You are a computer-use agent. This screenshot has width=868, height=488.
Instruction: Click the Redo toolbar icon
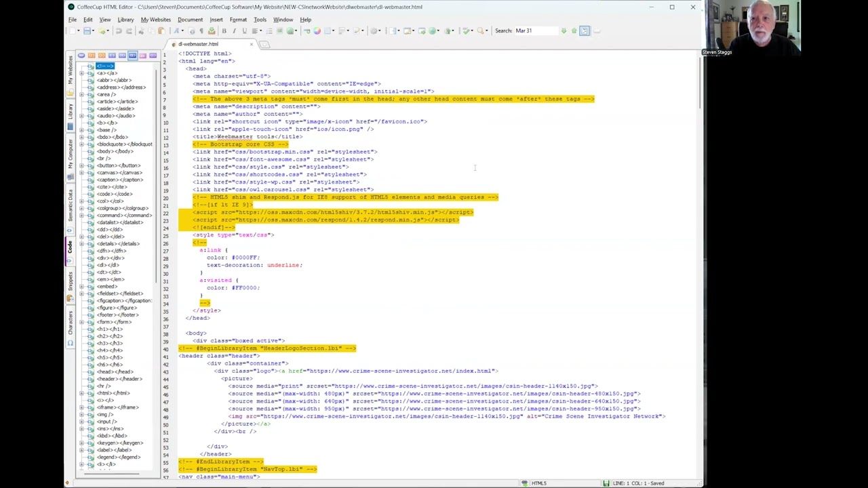(x=129, y=30)
